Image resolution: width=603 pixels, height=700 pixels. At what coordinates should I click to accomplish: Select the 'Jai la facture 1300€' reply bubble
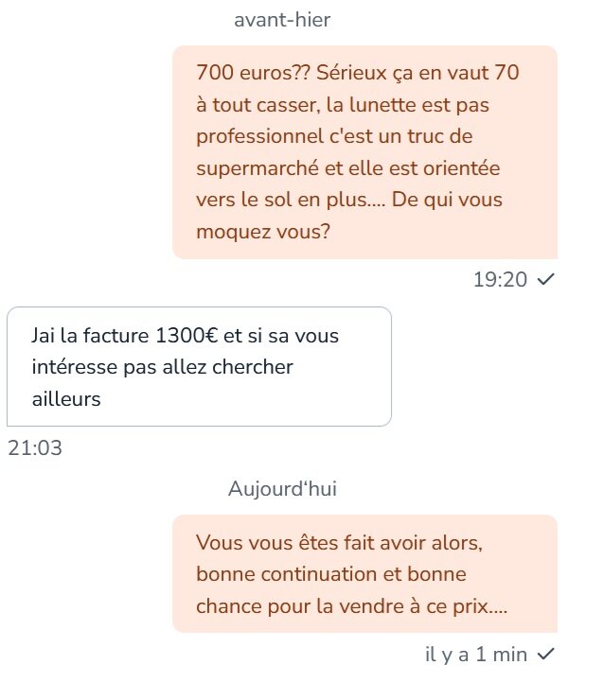click(199, 366)
